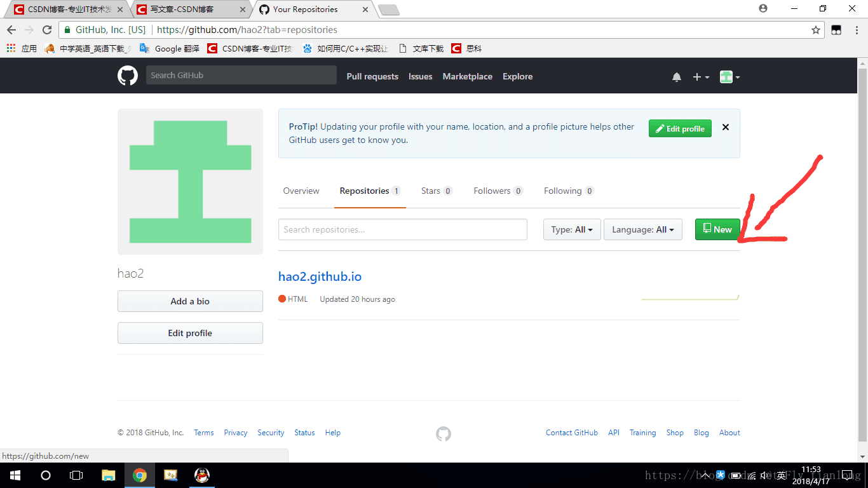Screen dimensions: 868x488
Task: Open the notifications bell
Action: pos(677,77)
